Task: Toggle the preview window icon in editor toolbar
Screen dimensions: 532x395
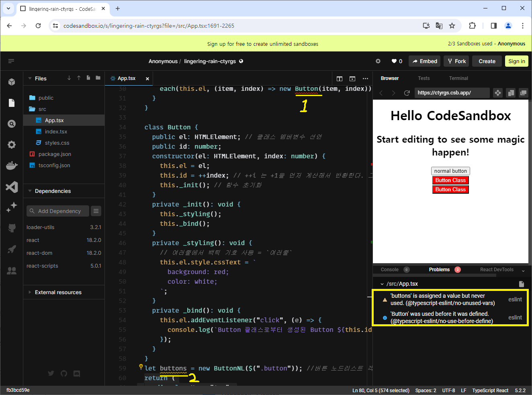Action: tap(352, 79)
